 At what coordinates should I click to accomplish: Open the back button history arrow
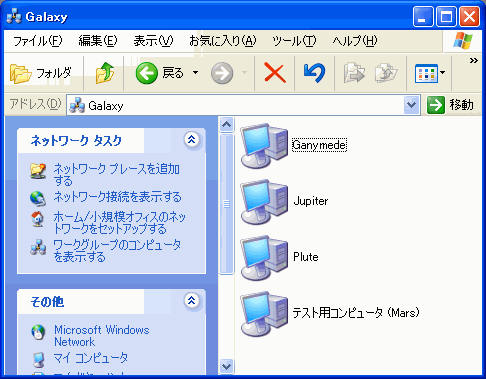(x=196, y=72)
